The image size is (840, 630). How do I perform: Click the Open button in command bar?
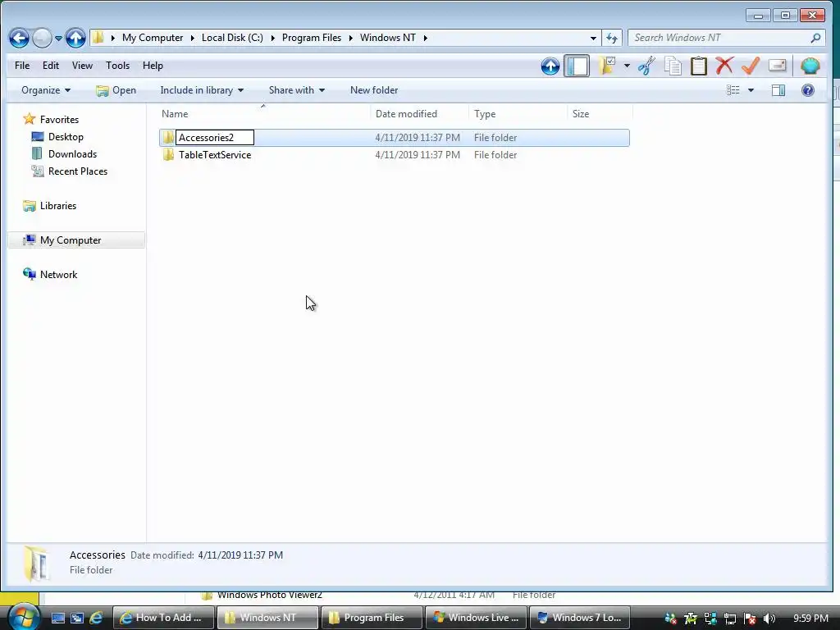coord(116,90)
